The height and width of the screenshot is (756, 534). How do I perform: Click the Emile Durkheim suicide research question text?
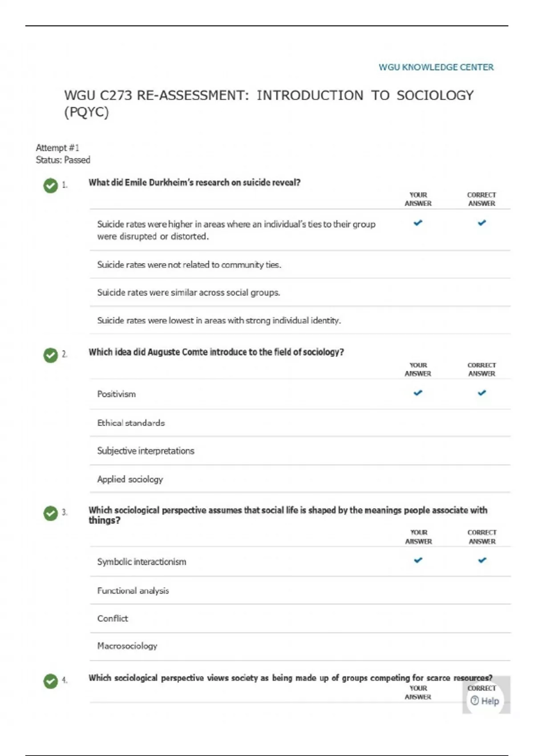(x=194, y=182)
